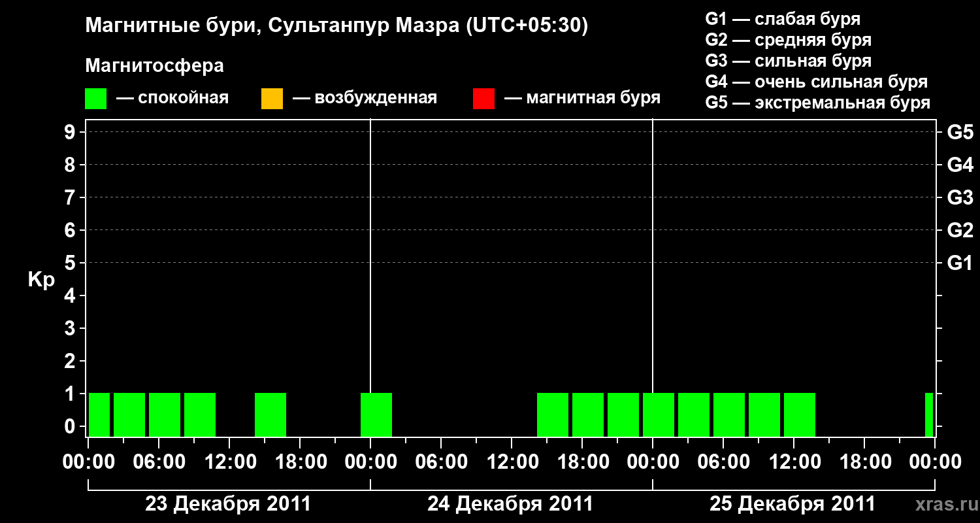Screen dimensions: 980x523
Task: Click 'G2 — средняя буря' legend line
Action: click(788, 40)
